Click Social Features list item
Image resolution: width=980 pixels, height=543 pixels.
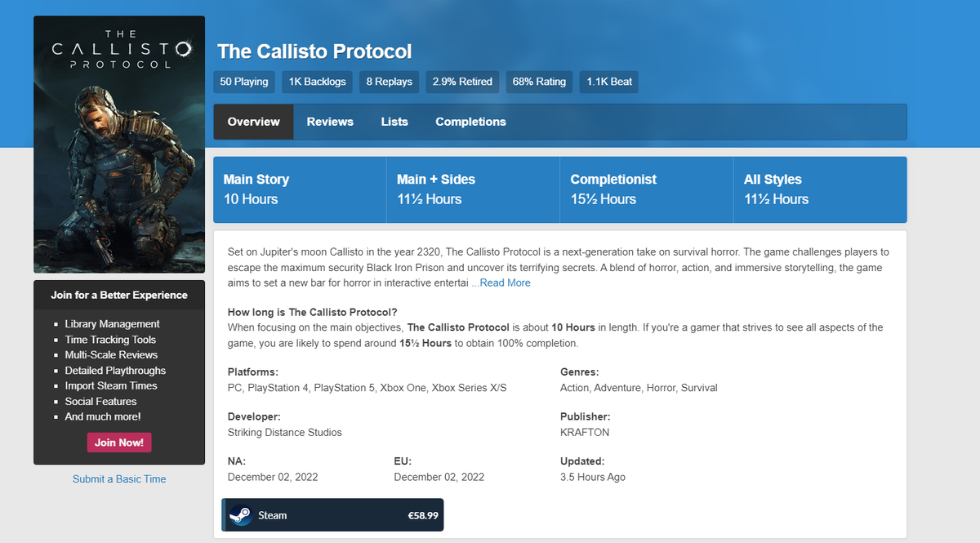pyautogui.click(x=101, y=402)
